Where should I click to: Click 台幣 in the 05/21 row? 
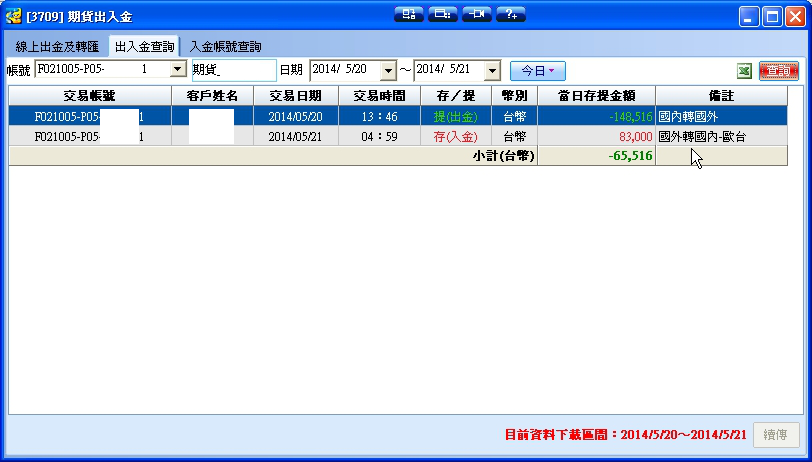click(515, 136)
